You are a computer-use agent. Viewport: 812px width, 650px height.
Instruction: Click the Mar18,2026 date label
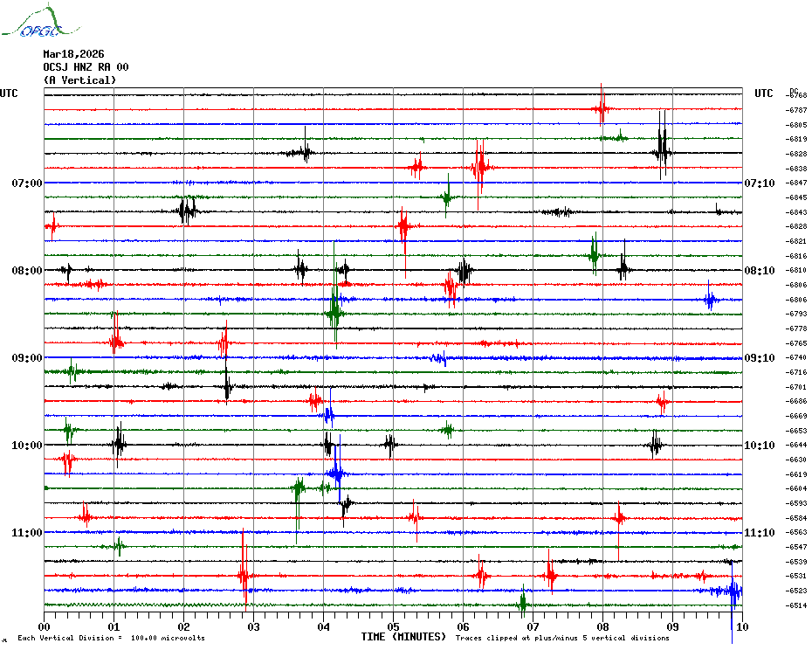(73, 54)
